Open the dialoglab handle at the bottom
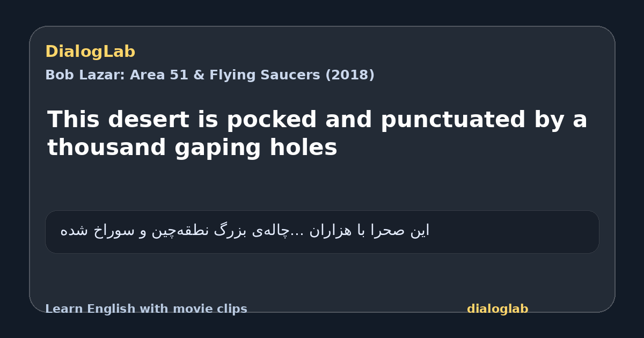 (497, 309)
